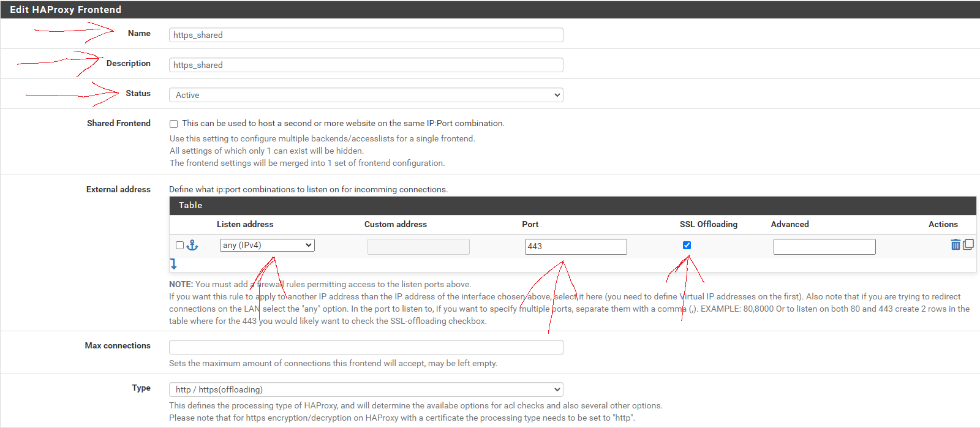Viewport: 980px width, 428px height.
Task: Click the Port column header
Action: [530, 224]
